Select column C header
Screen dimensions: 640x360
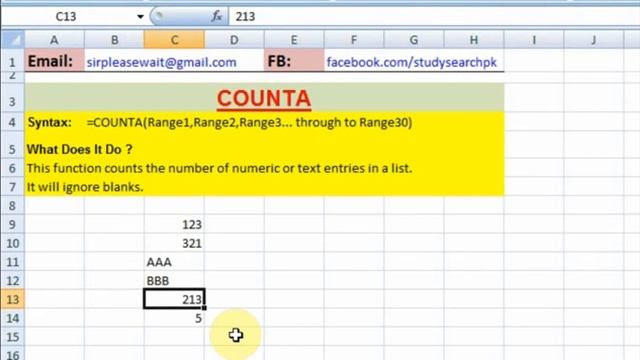coord(174,40)
